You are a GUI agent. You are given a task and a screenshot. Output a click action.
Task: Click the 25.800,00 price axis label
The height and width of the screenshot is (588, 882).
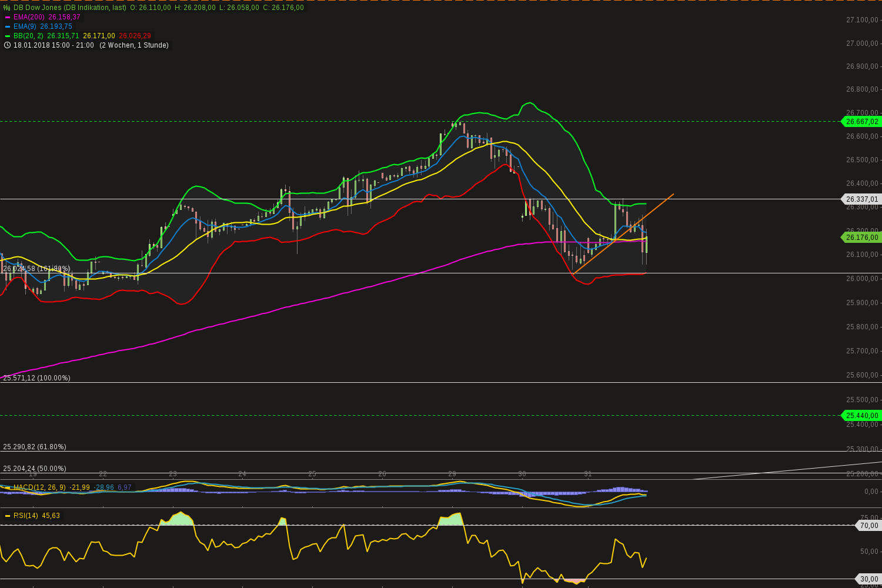coord(862,327)
